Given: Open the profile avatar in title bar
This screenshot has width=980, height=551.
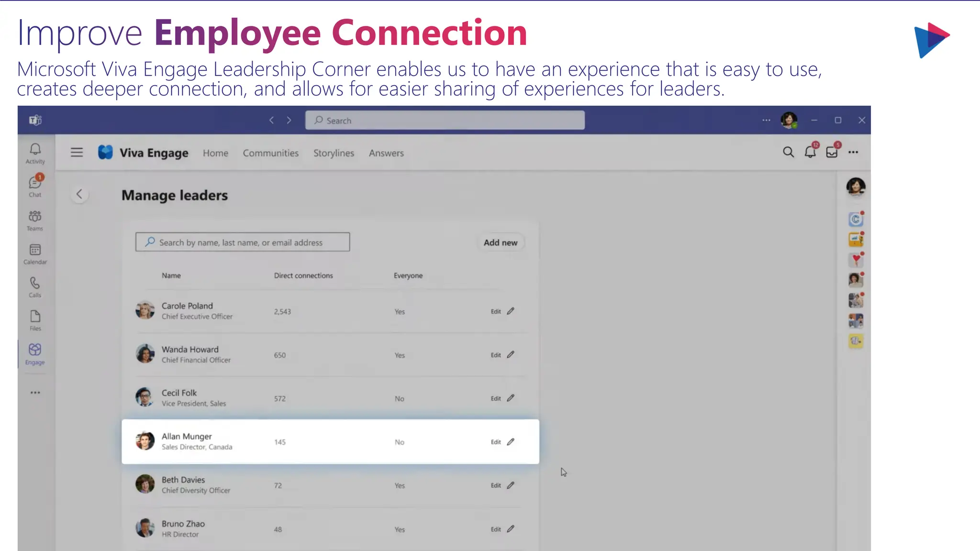Looking at the screenshot, I should tap(789, 120).
